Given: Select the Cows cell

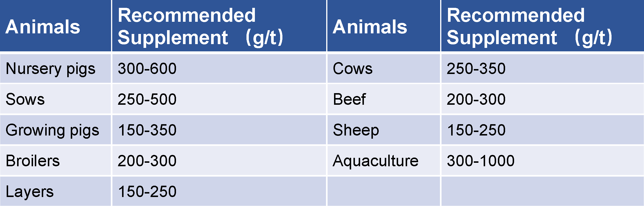Looking at the screenshot, I should coord(384,68).
